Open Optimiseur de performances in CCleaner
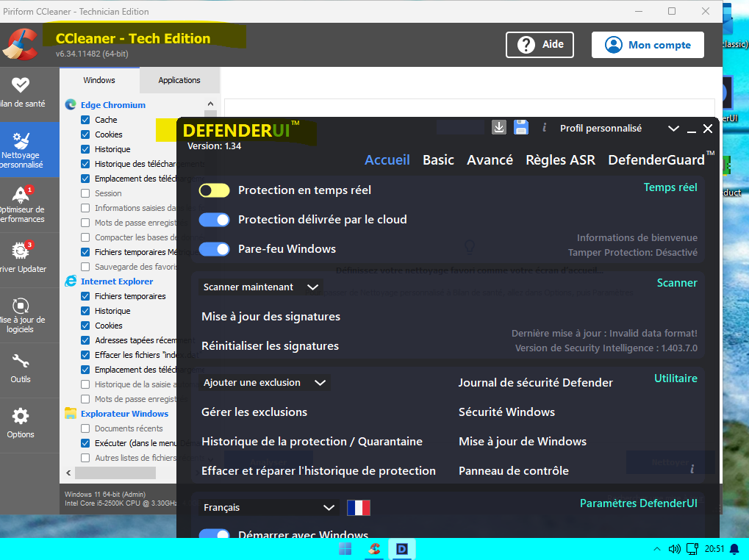This screenshot has height=560, width=749. 23,204
